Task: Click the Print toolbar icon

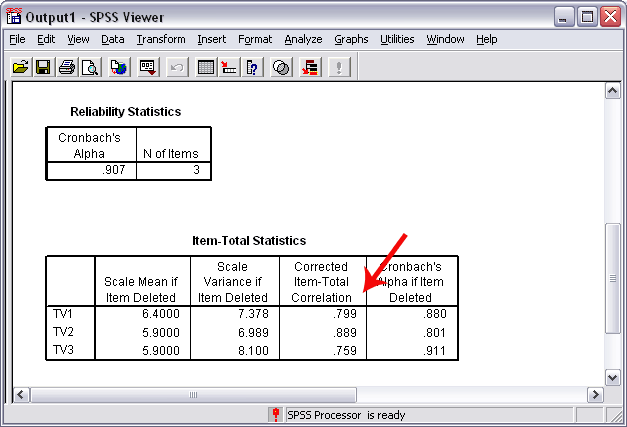Action: pos(67,67)
